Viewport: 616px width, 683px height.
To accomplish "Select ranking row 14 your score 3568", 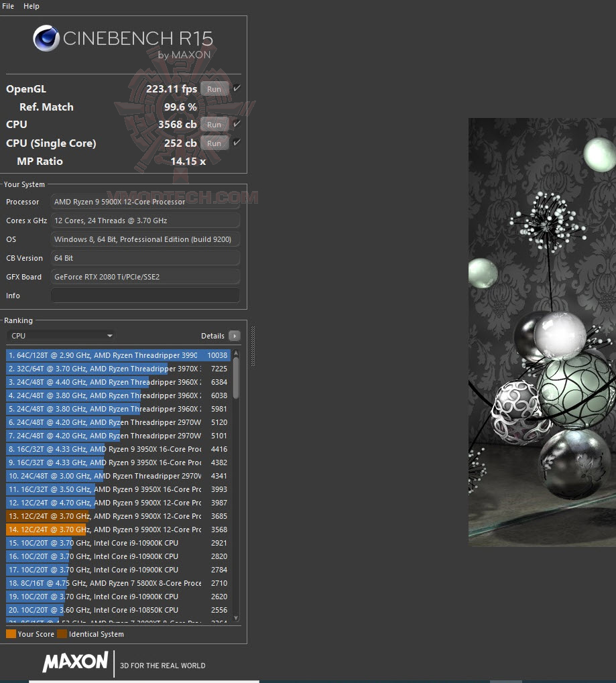I will tap(118, 530).
